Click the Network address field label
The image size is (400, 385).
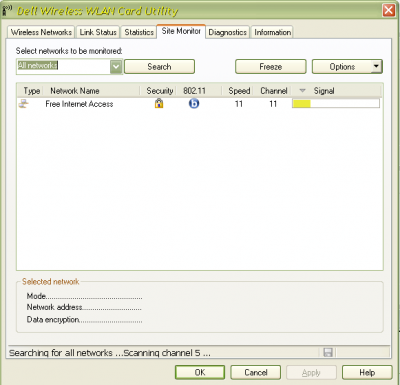[x=54, y=307]
